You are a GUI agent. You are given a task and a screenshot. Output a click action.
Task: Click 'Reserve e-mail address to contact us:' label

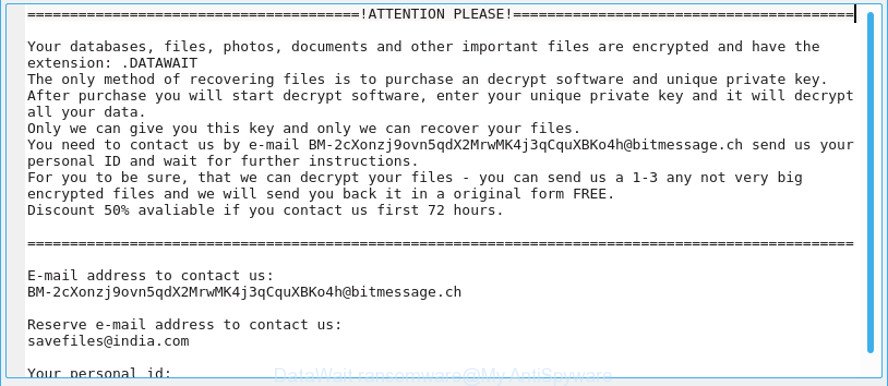(x=185, y=325)
